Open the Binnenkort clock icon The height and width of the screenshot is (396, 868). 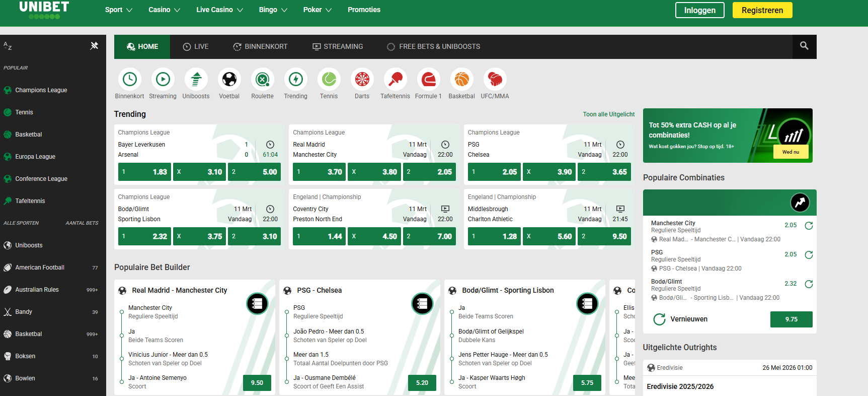coord(130,79)
